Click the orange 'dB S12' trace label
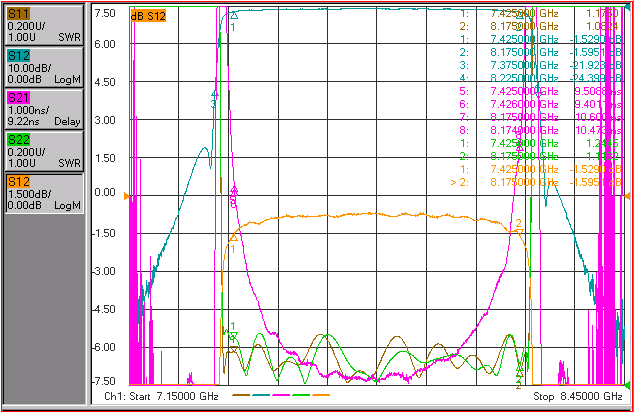Image resolution: width=634 pixels, height=412 pixels. [x=148, y=16]
